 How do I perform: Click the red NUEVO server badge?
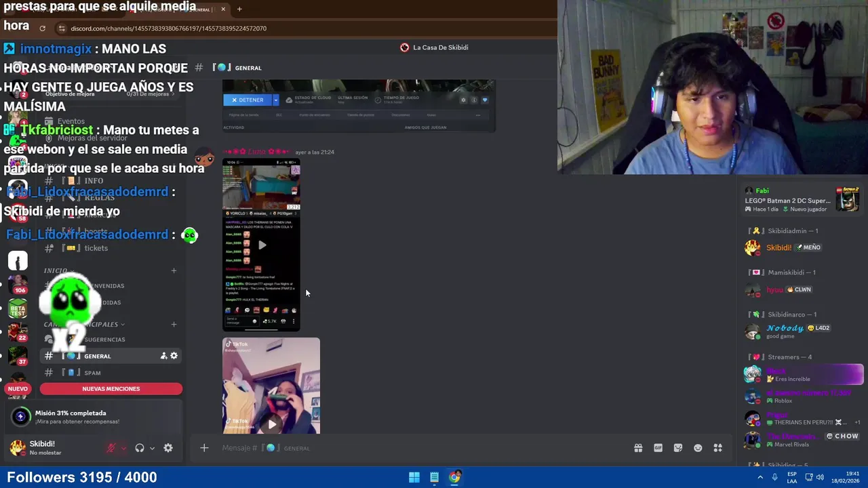pos(18,389)
